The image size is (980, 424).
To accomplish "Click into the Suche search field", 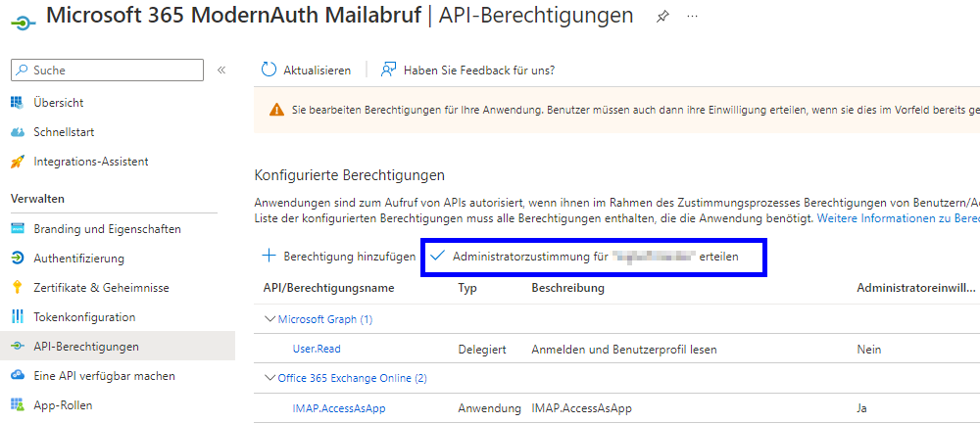I will pos(107,70).
